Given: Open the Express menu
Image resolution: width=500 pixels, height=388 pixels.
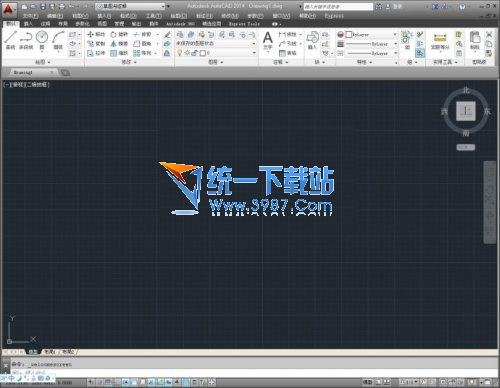Looking at the screenshot, I should tap(334, 16).
